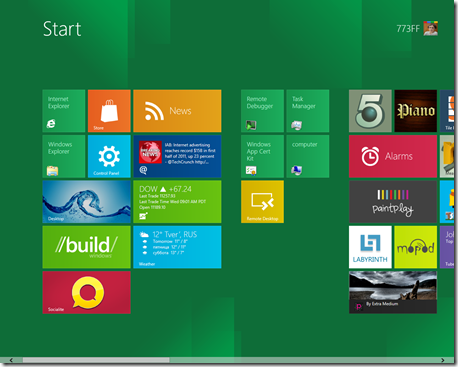458x367 pixels.
Task: Open the Windows App Cert Kit tile
Action: click(x=262, y=156)
